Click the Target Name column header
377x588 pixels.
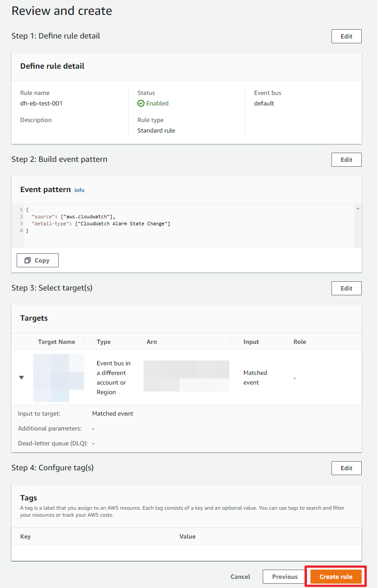(x=56, y=342)
